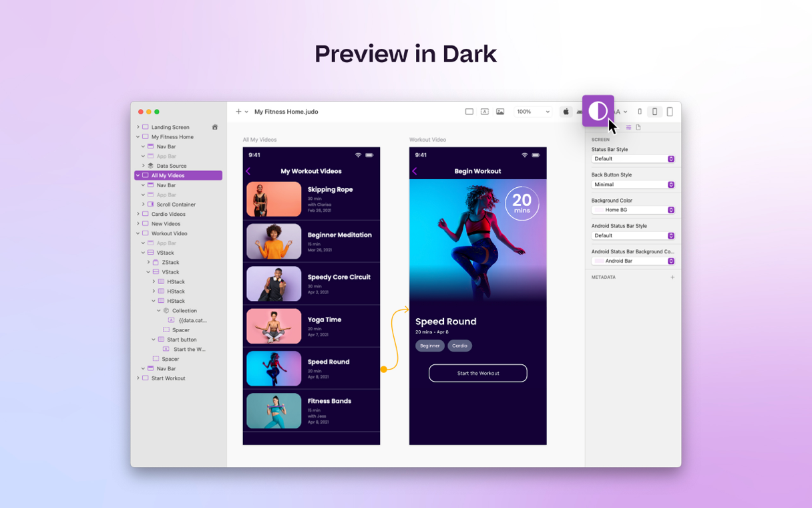The image size is (812, 508).
Task: Select All My Videos in the layer tree
Action: 178,176
